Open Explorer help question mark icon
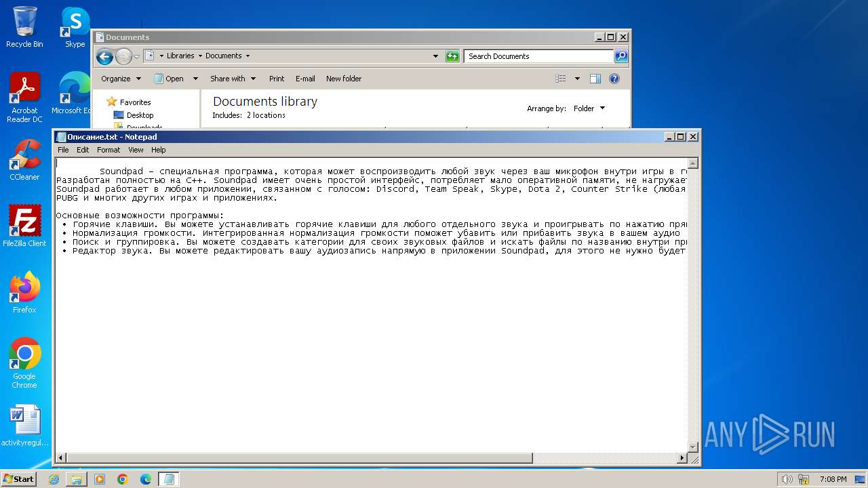The image size is (868, 488). click(614, 79)
